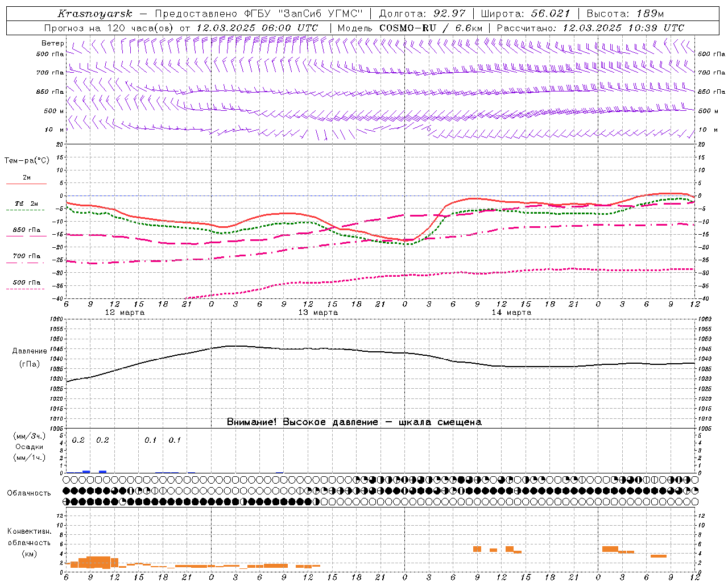Click the "Ветер" wind panel label
The width and height of the screenshot is (728, 582).
point(52,43)
